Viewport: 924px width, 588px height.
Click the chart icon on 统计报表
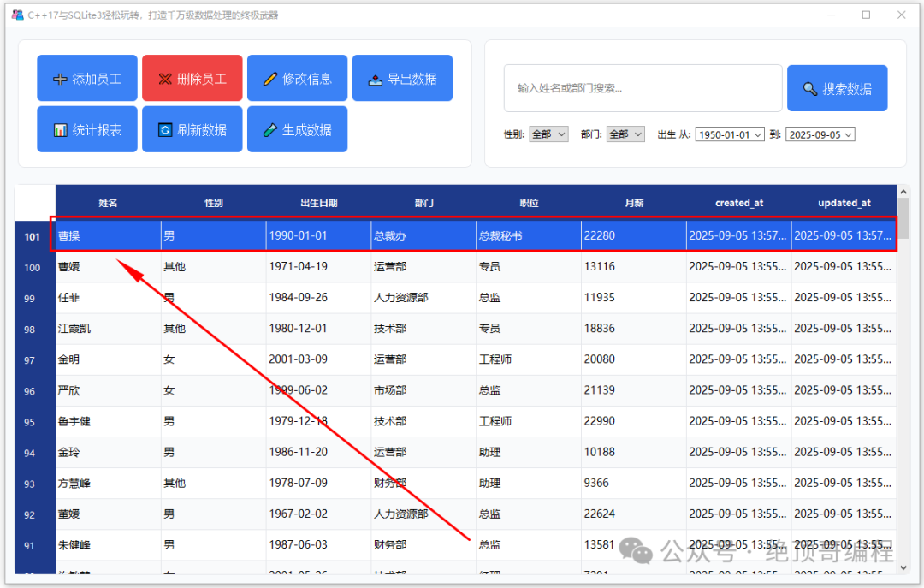coord(60,130)
